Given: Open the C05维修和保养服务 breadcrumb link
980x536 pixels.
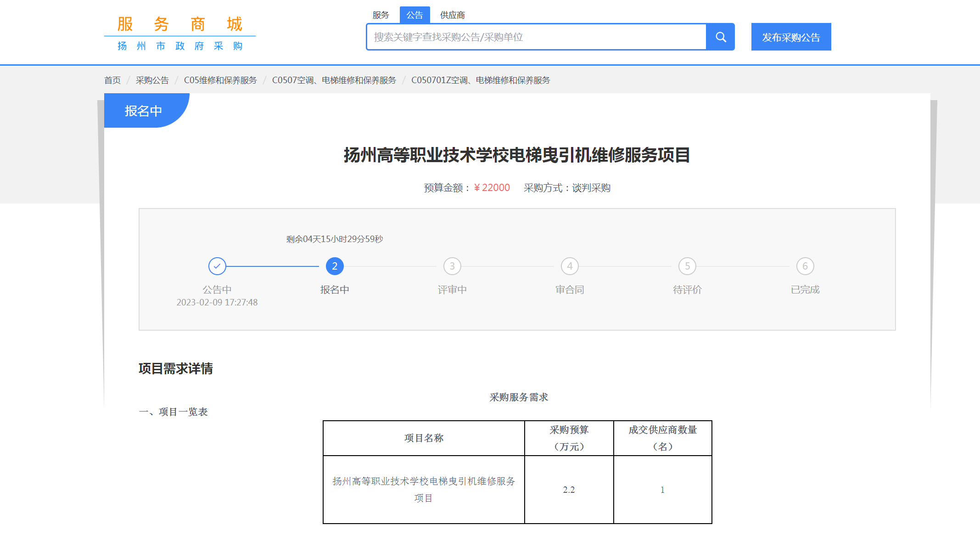Looking at the screenshot, I should 220,80.
